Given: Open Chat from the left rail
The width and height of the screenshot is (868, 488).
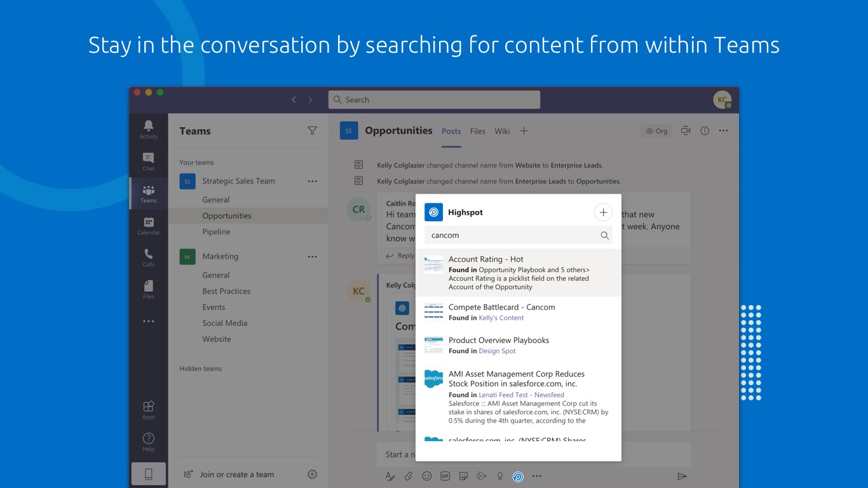Looking at the screenshot, I should point(148,161).
